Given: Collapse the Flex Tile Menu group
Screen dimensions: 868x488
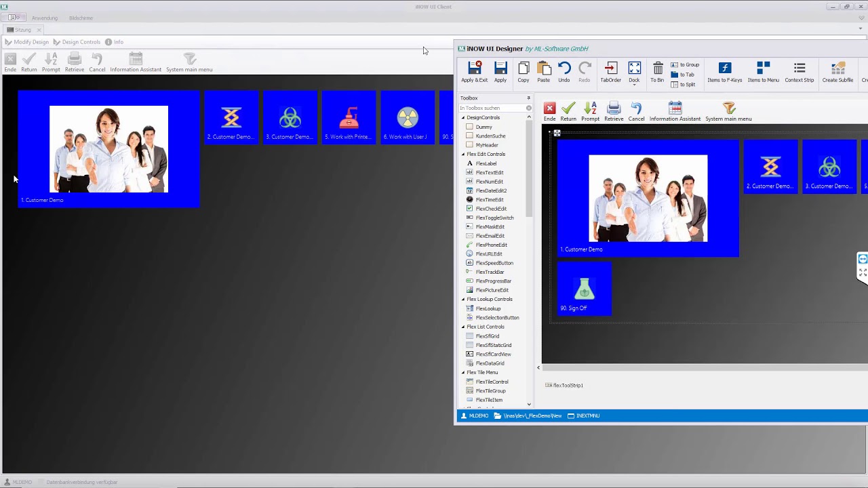Looking at the screenshot, I should pyautogui.click(x=463, y=372).
